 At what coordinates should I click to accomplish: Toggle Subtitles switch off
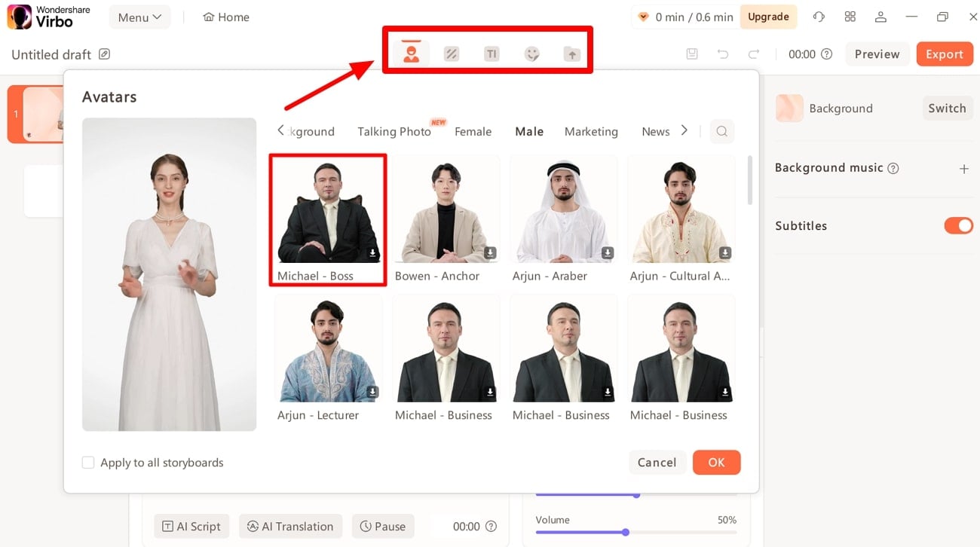(x=958, y=225)
